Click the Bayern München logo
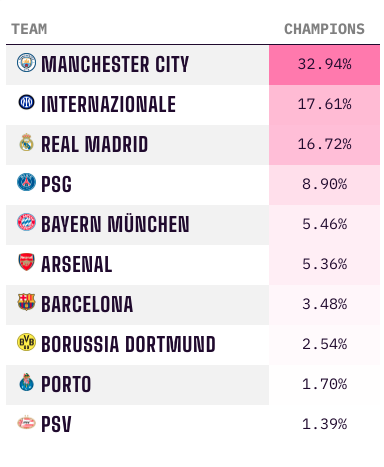 tap(26, 222)
